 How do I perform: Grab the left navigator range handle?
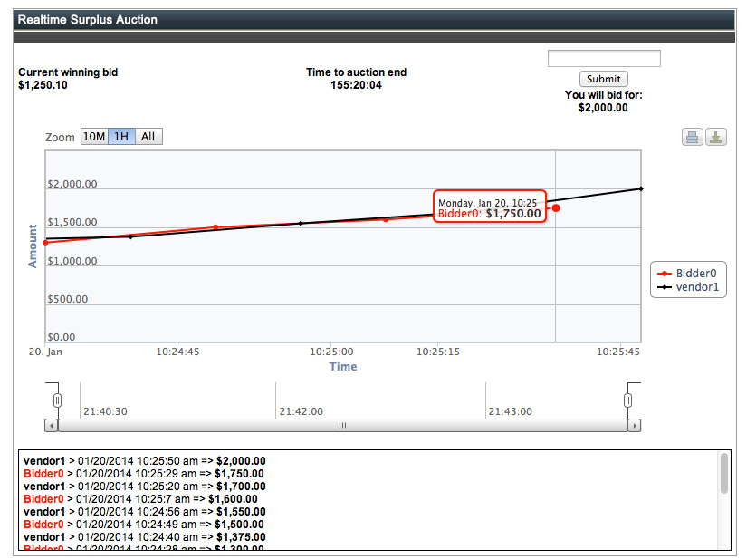tap(57, 400)
